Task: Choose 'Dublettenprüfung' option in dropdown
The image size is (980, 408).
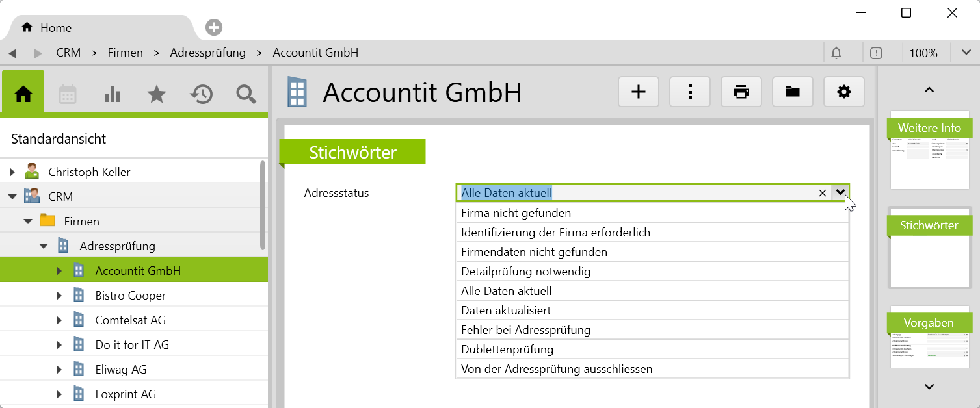Action: (507, 350)
